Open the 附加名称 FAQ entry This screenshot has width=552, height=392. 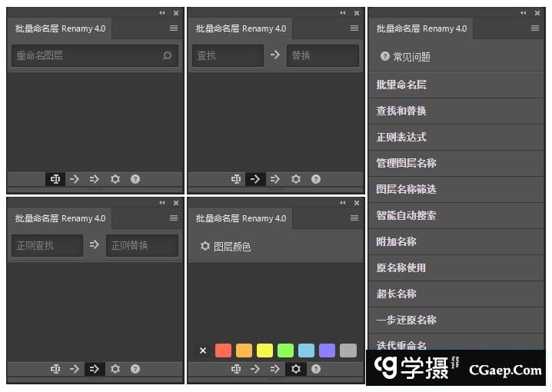[456, 242]
